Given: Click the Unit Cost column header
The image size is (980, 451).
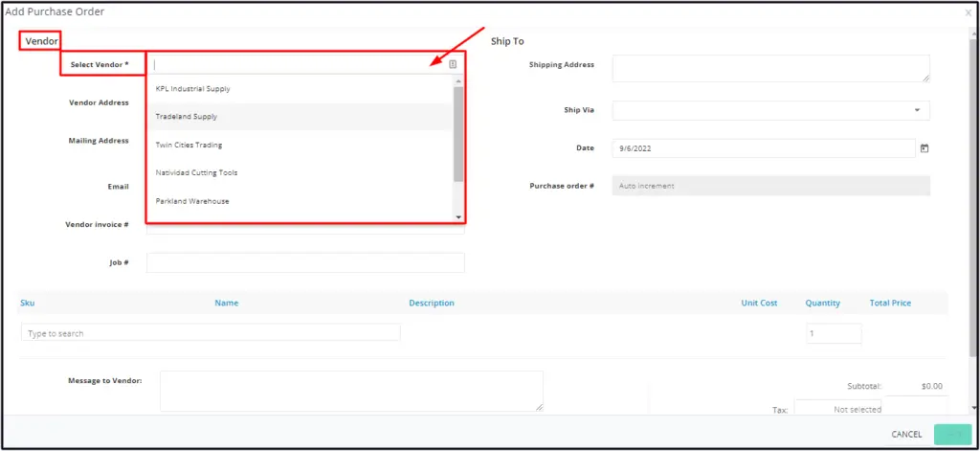Looking at the screenshot, I should (759, 303).
